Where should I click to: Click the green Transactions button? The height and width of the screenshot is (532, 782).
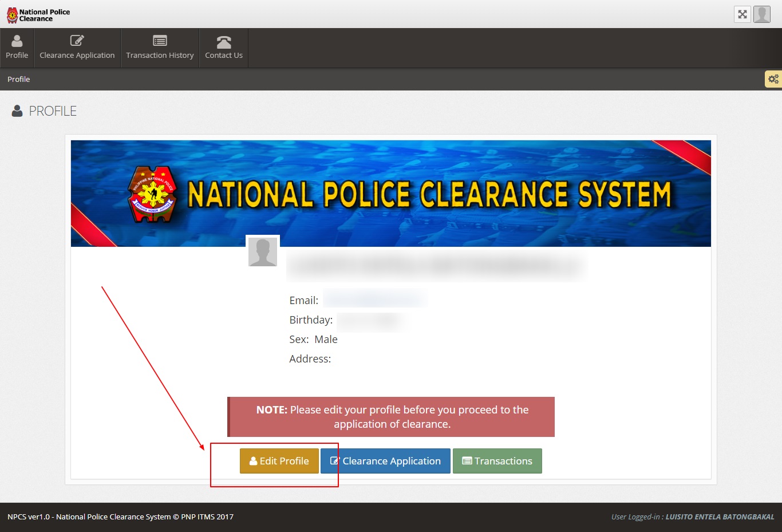[x=497, y=461]
